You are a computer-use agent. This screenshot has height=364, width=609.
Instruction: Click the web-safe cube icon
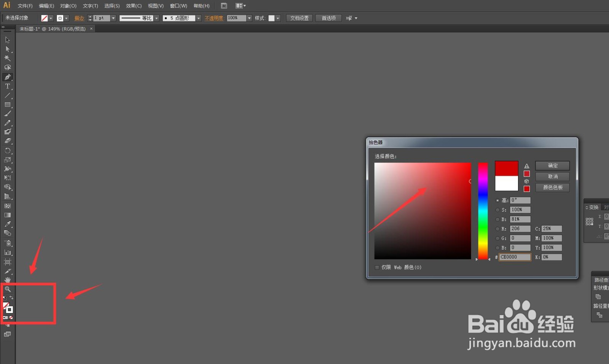tap(527, 181)
